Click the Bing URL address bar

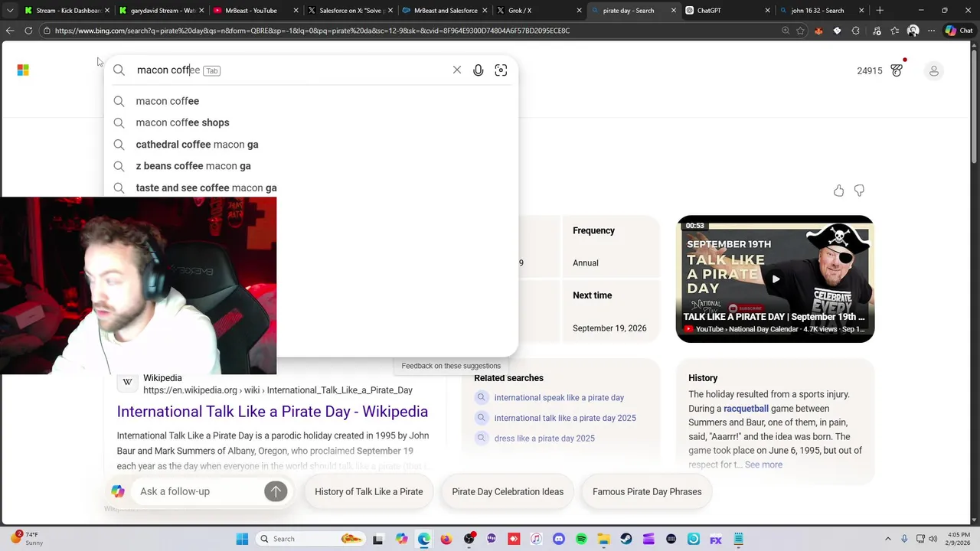tap(413, 31)
